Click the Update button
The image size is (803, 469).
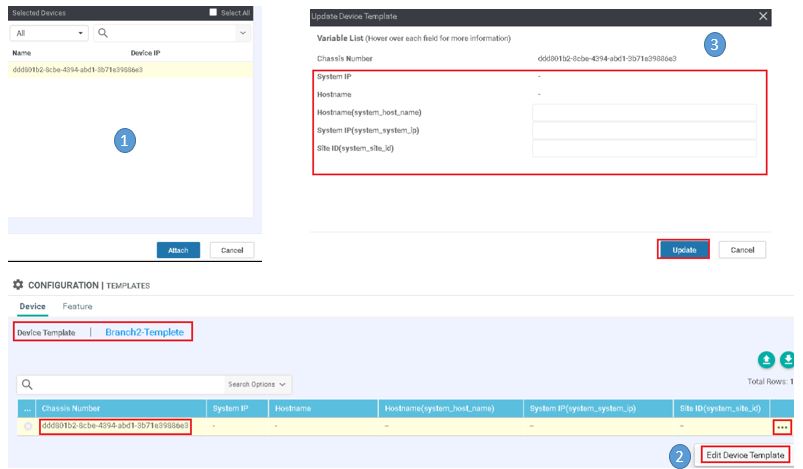(x=684, y=250)
